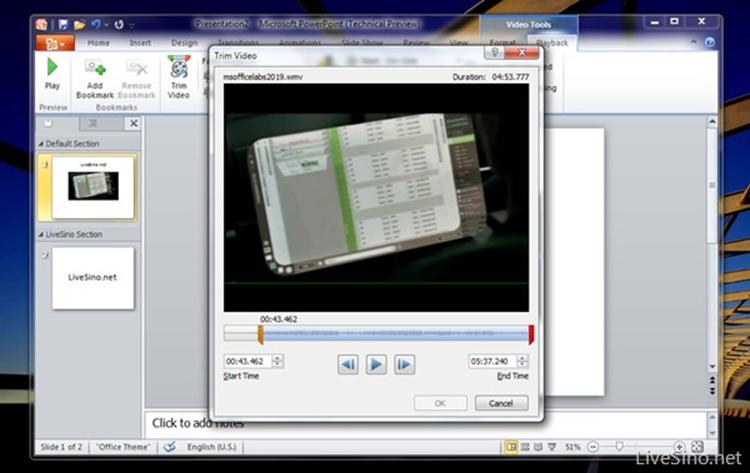
Task: Start slide show from status bar
Action: (552, 447)
